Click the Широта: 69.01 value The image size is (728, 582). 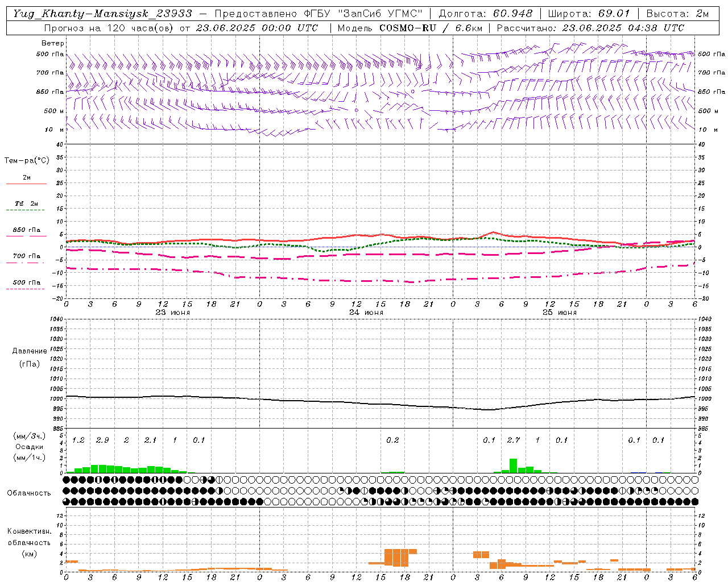[589, 14]
